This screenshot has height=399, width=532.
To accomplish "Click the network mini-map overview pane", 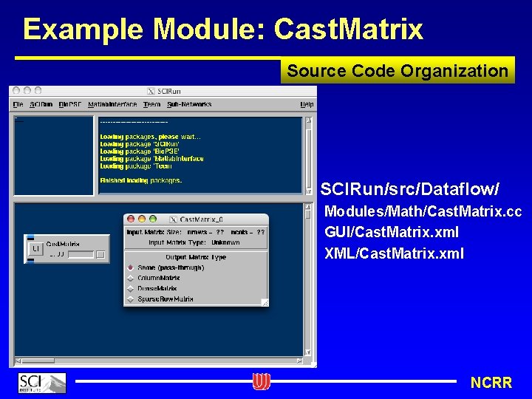I will (54, 156).
